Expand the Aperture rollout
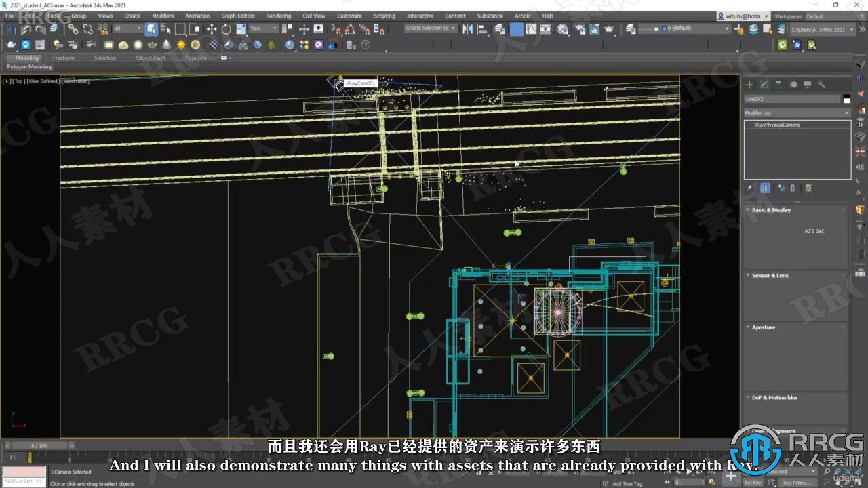 [x=796, y=327]
